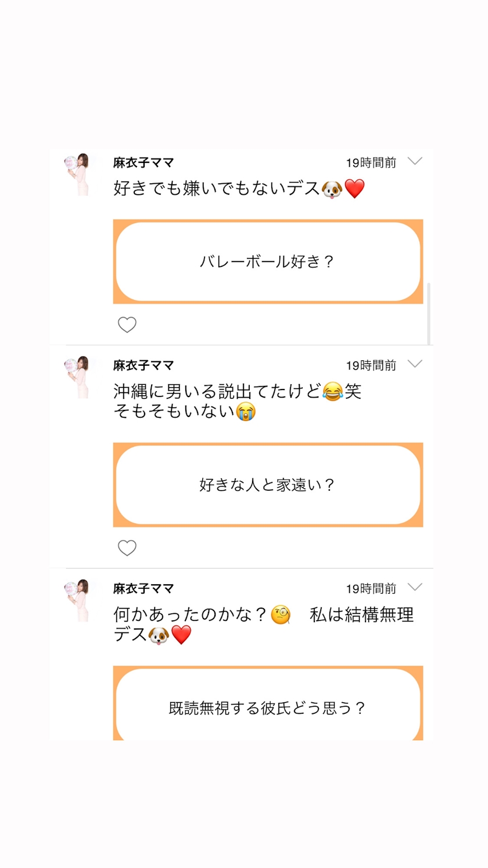
Task: Click 19時間前 timestamp on Okinawa post
Action: click(x=371, y=365)
